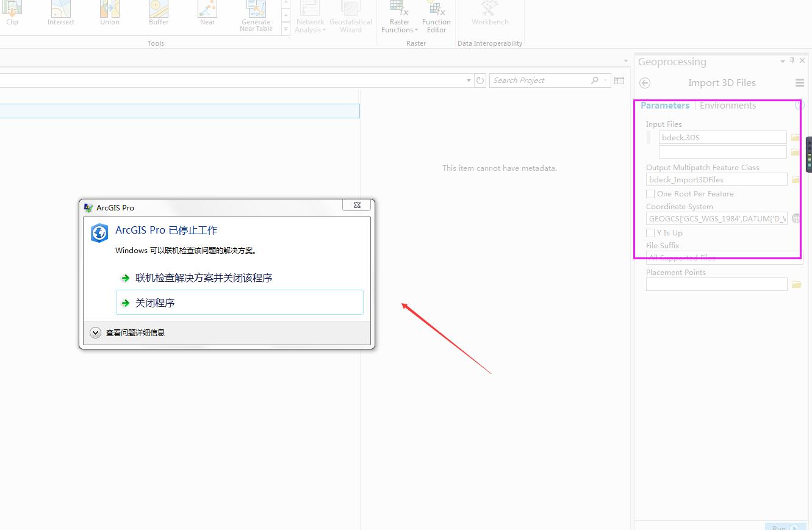Open the Geostatistical Wizard

pyautogui.click(x=351, y=16)
